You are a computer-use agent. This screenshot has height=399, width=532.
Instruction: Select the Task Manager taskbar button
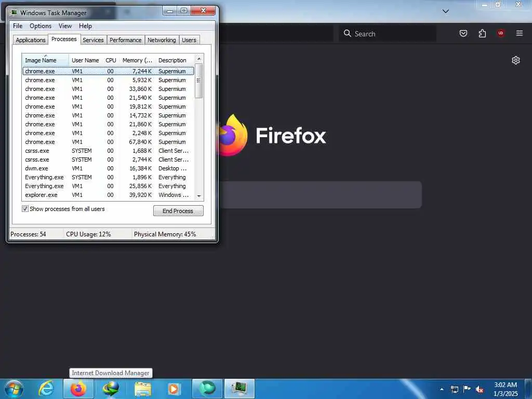click(239, 389)
